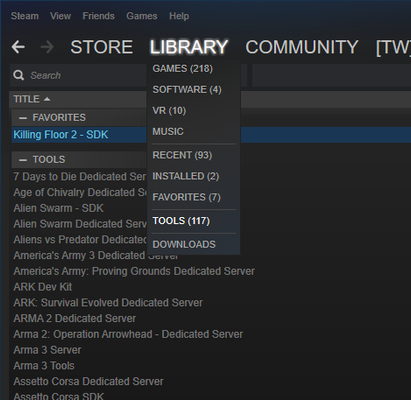This screenshot has width=411, height=400.
Task: Go to the STORE tab
Action: tap(101, 47)
